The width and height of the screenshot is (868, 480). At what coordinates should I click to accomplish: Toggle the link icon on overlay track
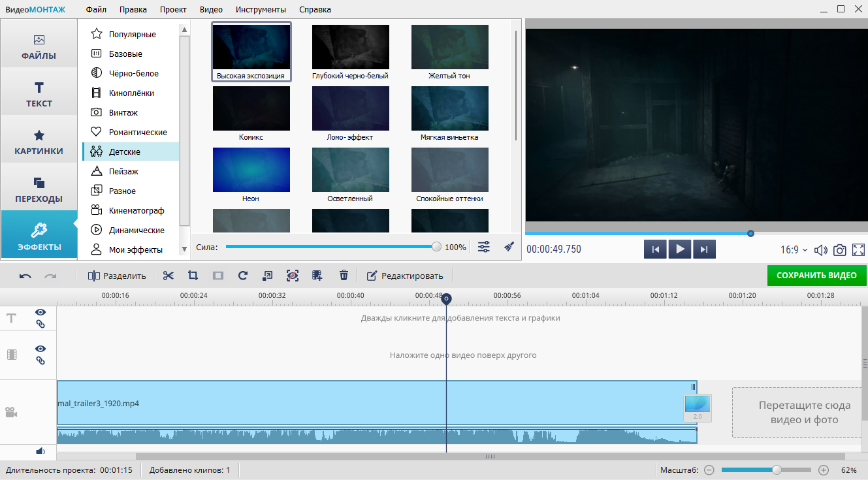[40, 360]
